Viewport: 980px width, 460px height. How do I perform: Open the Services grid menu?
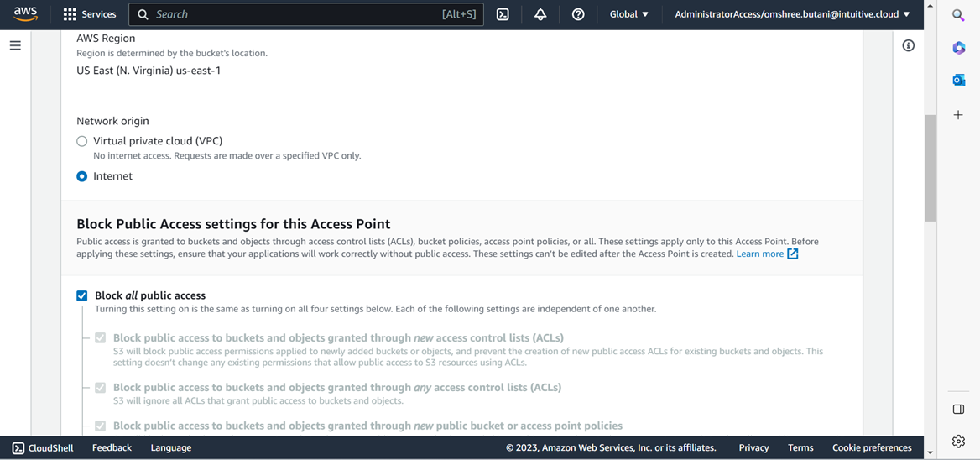89,14
